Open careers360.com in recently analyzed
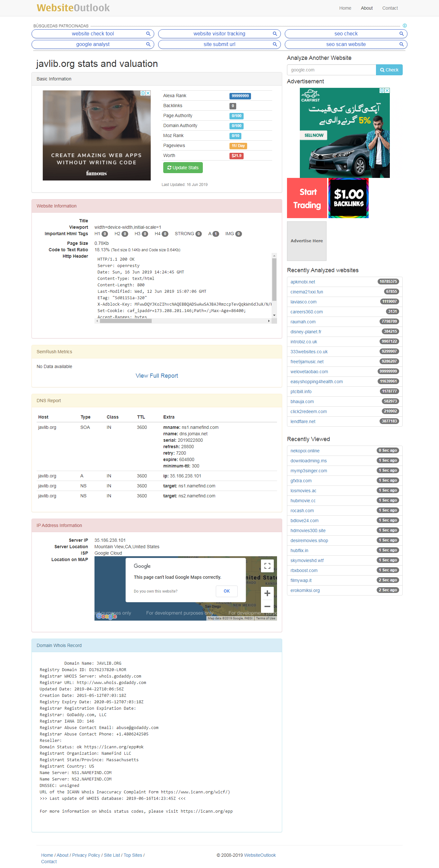 point(306,312)
